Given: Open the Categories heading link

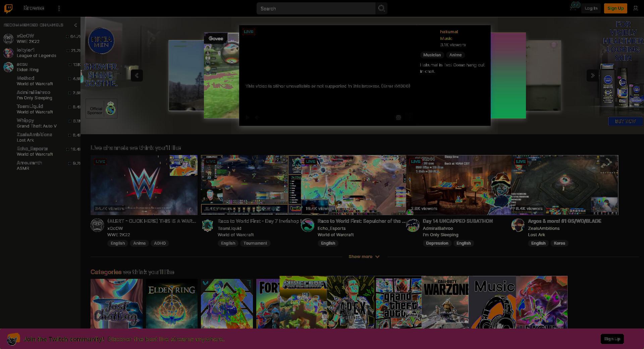Looking at the screenshot, I should click(x=106, y=272).
